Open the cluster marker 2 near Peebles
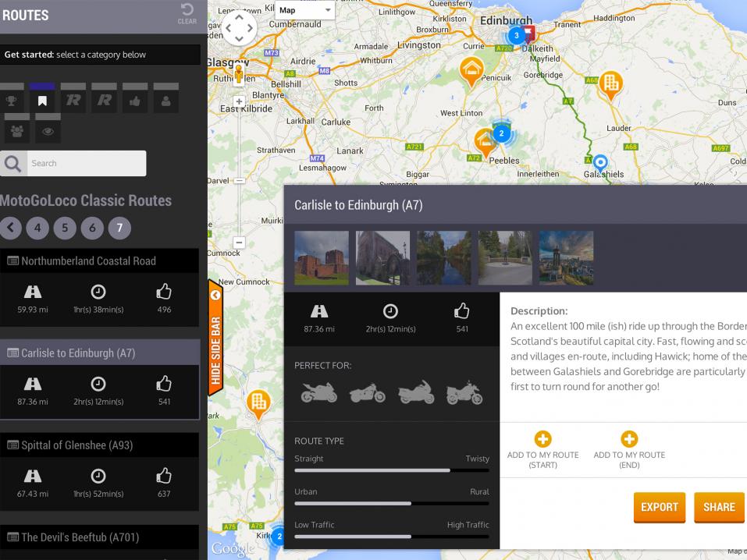This screenshot has height=560, width=747. coord(501,133)
